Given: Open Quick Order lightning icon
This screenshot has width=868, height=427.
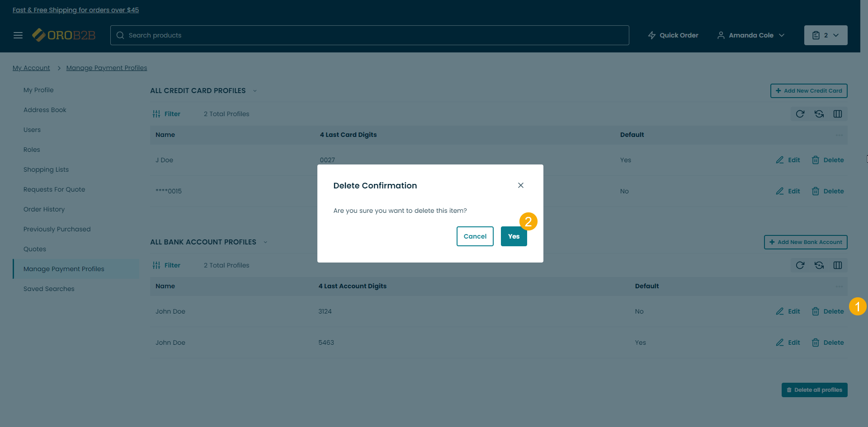Looking at the screenshot, I should (x=652, y=35).
